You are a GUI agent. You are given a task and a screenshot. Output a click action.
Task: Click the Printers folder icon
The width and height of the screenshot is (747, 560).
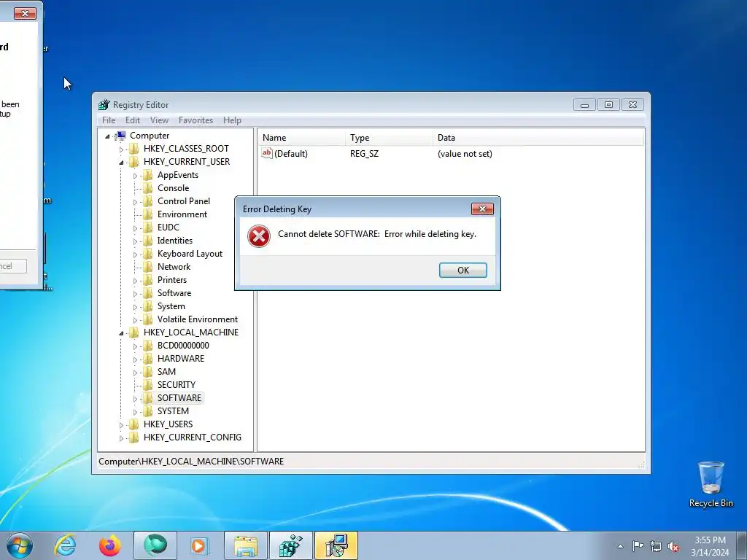148,280
